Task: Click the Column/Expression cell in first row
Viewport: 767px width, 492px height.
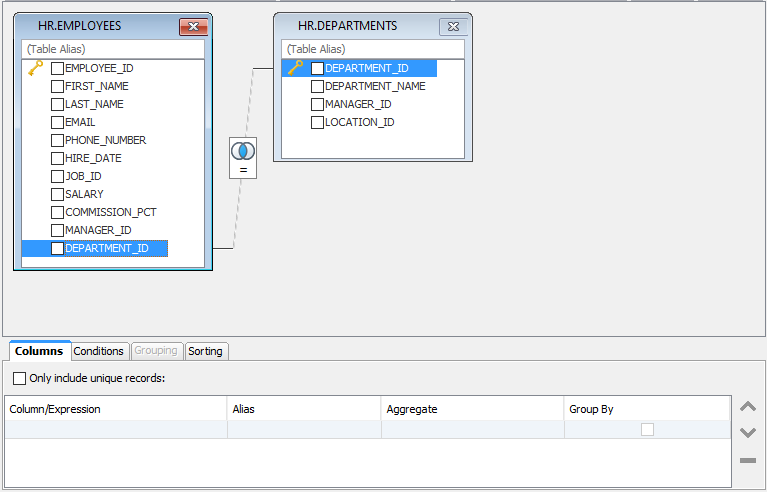Action: coord(115,429)
